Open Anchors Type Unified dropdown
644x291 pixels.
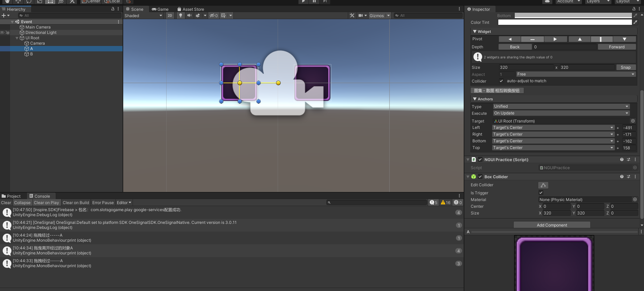[x=561, y=106]
